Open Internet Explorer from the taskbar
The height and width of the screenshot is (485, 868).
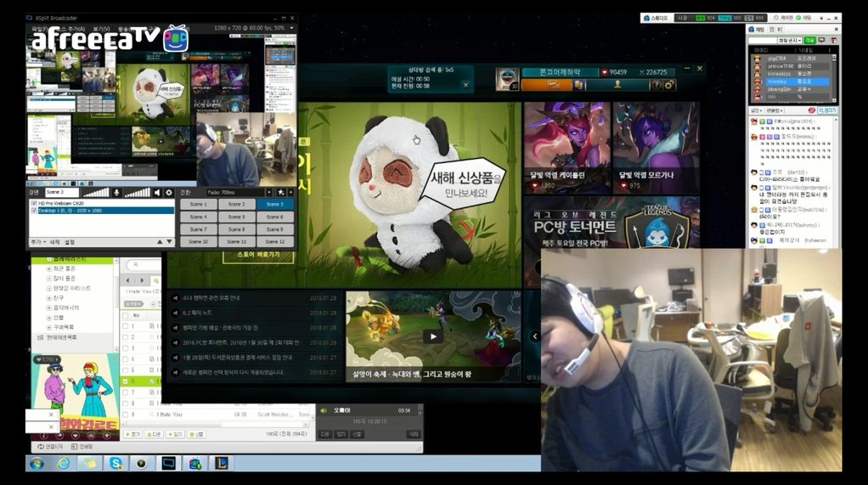(x=64, y=464)
